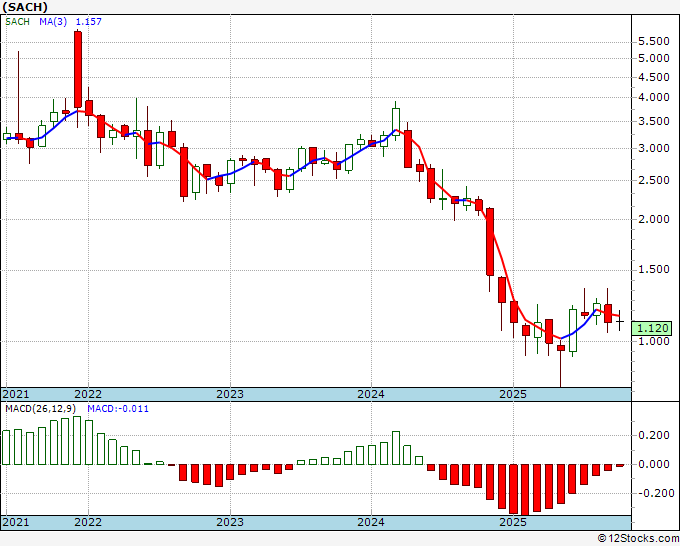Screen dimensions: 680x546
Task: Click 2025 on the MACD timeline
Action: click(x=513, y=522)
